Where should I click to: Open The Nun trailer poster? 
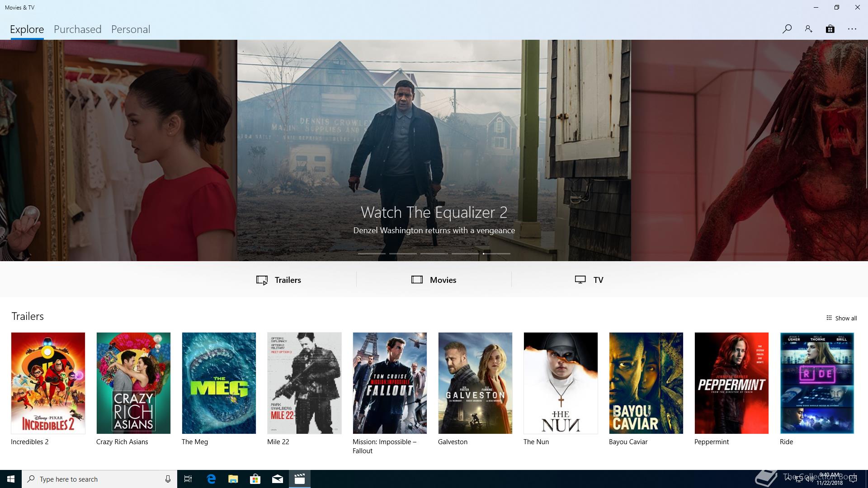[x=561, y=383]
